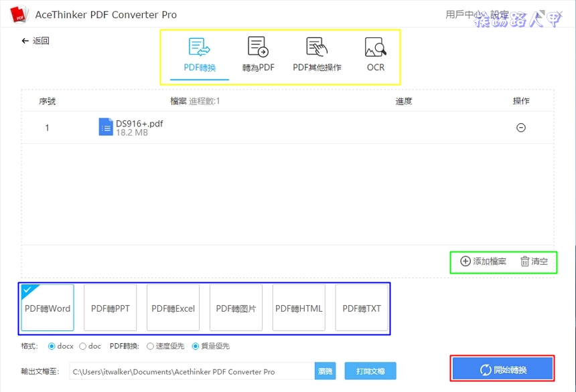
Task: Click the 打開文檔 button
Action: [370, 371]
